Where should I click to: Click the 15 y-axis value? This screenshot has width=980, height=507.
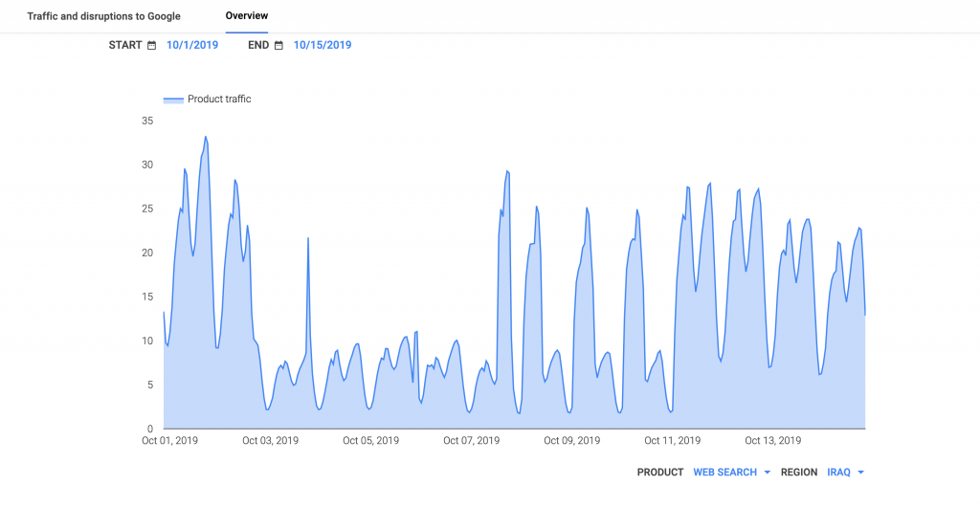point(147,297)
